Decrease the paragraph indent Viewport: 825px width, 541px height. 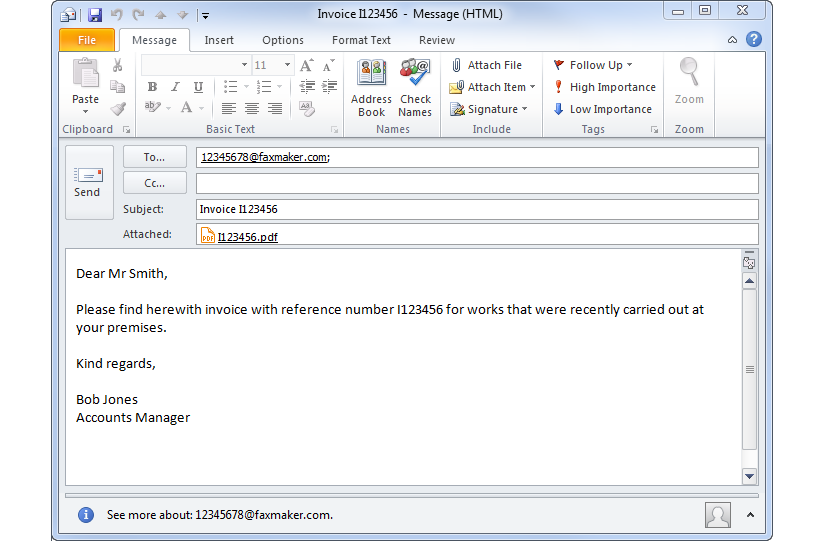point(307,86)
